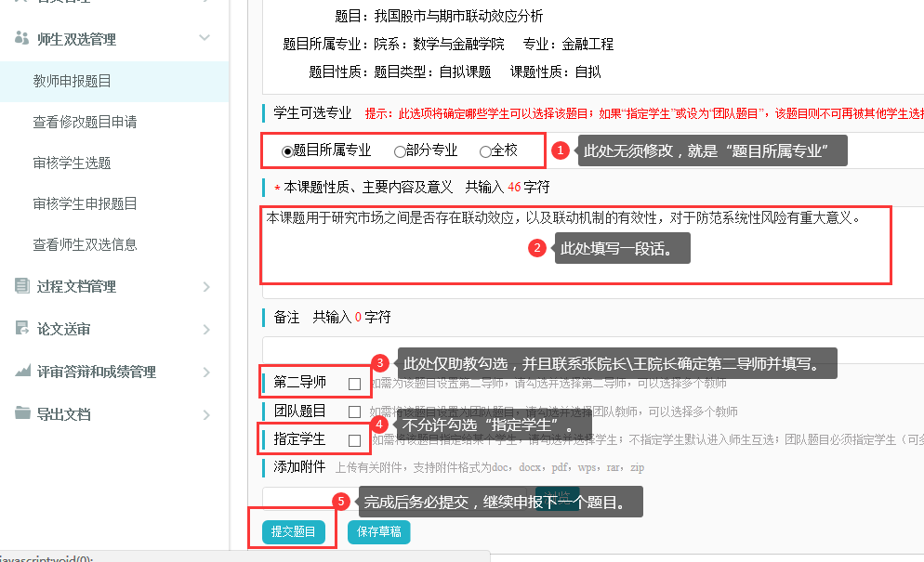This screenshot has height=562, width=924.
Task: Click the 论文送审 sidebar icon
Action: click(22, 329)
